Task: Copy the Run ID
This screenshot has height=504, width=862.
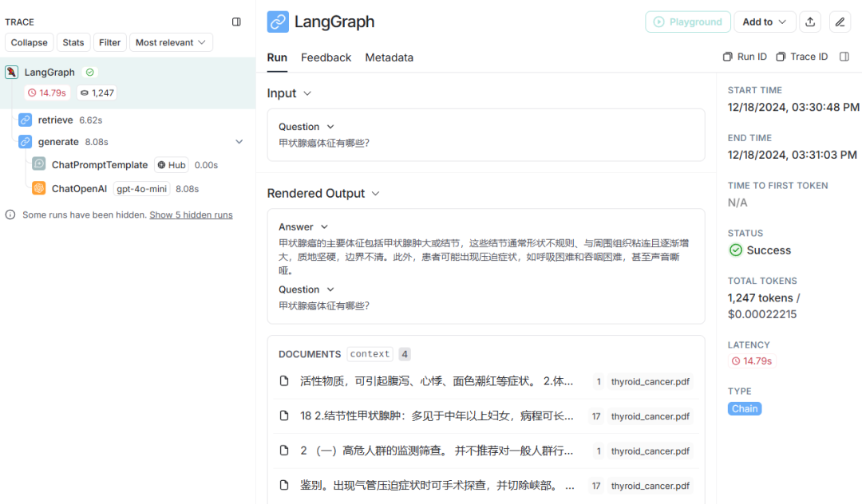Action: (x=745, y=57)
